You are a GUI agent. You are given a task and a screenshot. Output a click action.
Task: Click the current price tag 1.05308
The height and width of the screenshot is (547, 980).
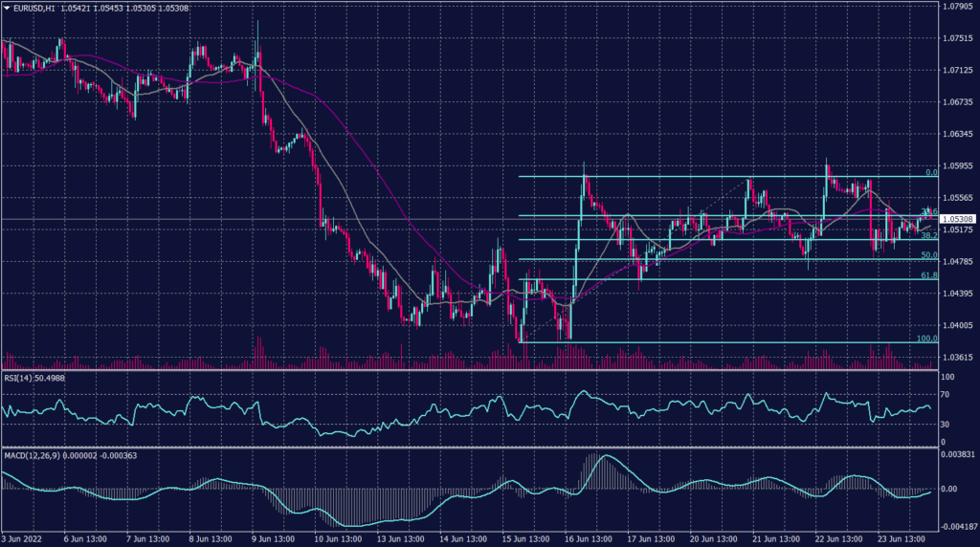point(956,220)
